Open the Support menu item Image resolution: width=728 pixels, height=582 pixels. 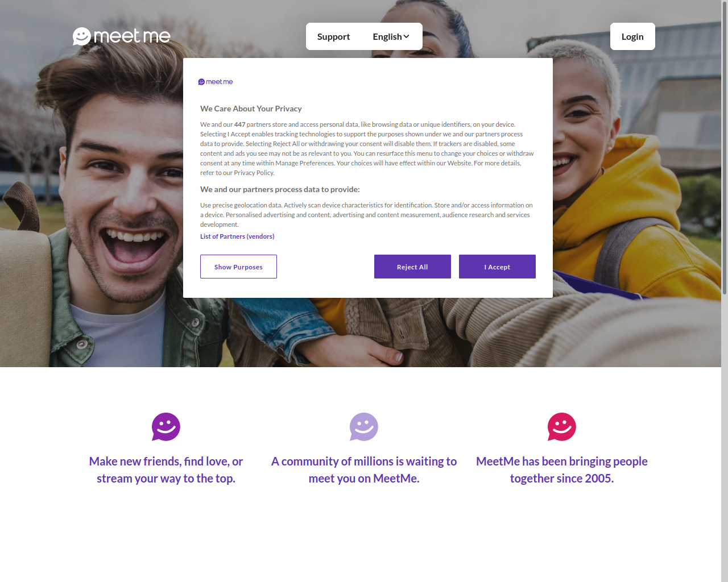[333, 36]
